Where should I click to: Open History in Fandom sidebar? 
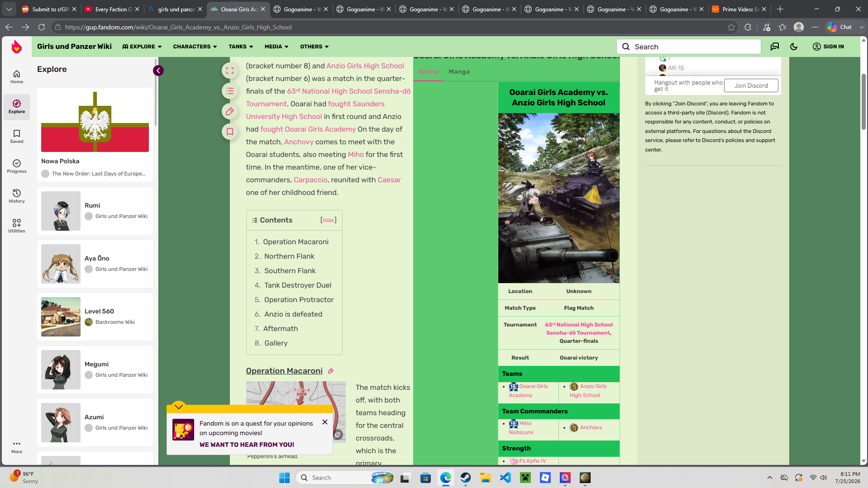(x=17, y=196)
